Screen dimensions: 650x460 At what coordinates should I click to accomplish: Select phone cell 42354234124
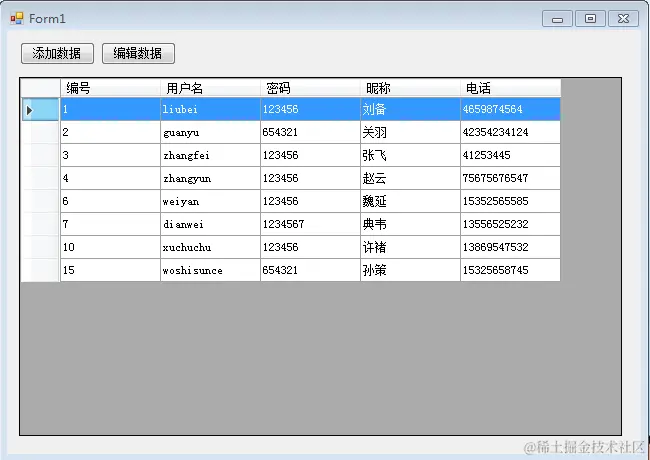(510, 133)
